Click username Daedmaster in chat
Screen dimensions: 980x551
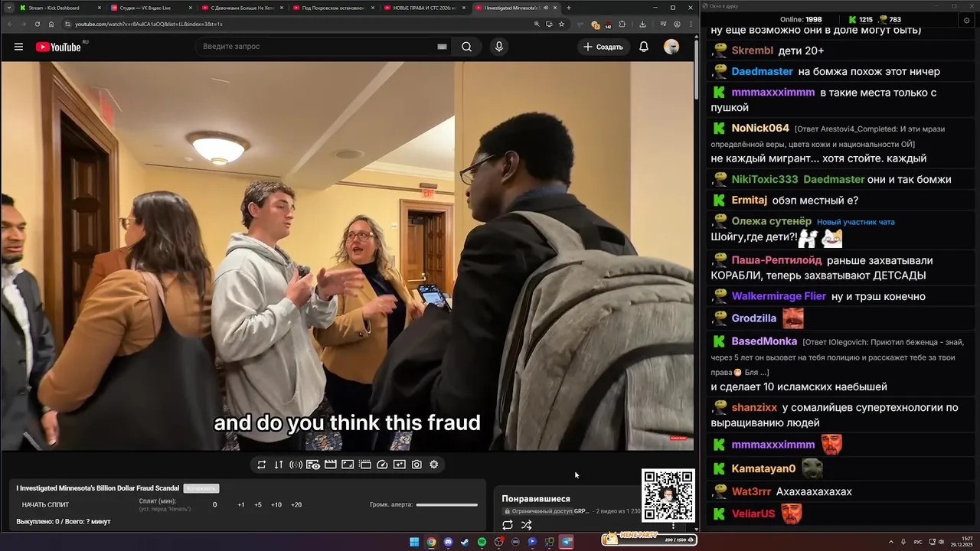[x=762, y=71]
